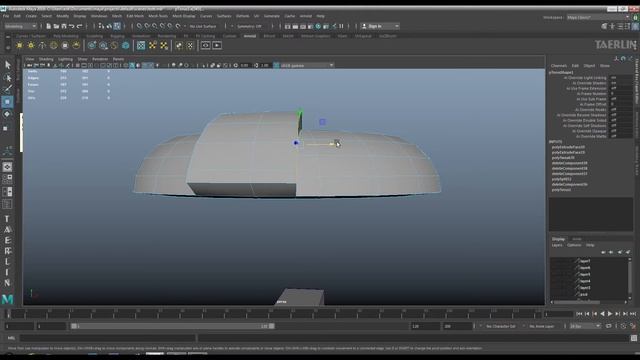Screen dimensions: 640x360
Task: Open the Arnold RenderView eye icon
Action: tap(205, 45)
